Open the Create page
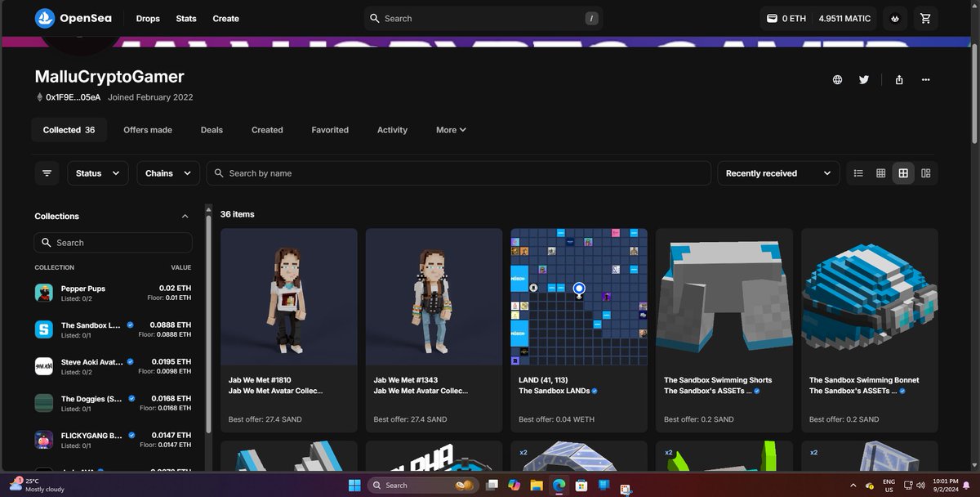The height and width of the screenshot is (497, 980). tap(225, 18)
